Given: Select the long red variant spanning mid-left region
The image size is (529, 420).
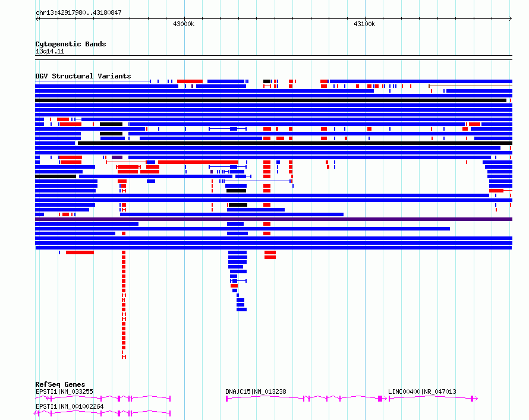Looking at the screenshot, I should pos(199,162).
